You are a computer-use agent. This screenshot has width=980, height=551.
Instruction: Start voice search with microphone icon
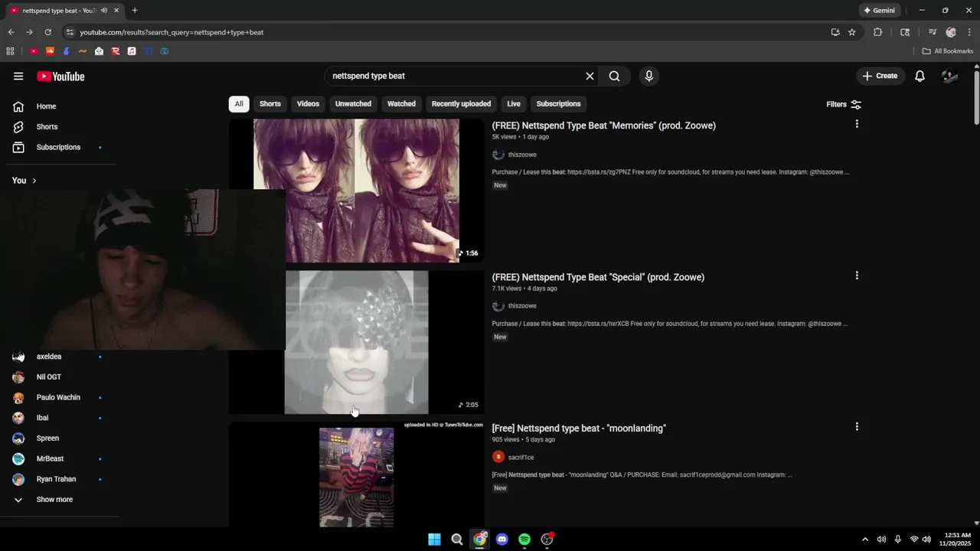pyautogui.click(x=648, y=76)
